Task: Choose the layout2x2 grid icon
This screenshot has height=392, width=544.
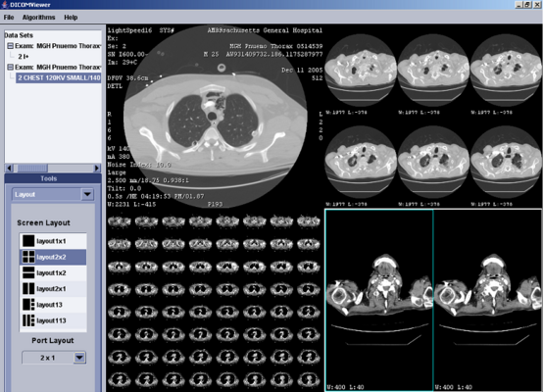Action: 28,257
